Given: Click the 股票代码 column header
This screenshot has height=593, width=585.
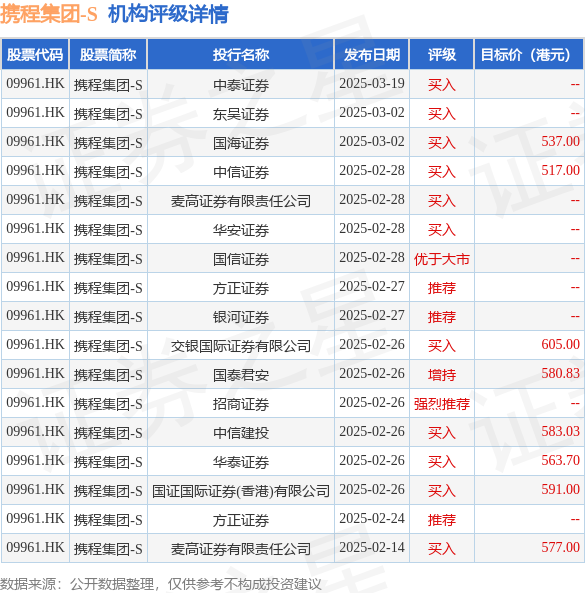Looking at the screenshot, I should pos(35,54).
